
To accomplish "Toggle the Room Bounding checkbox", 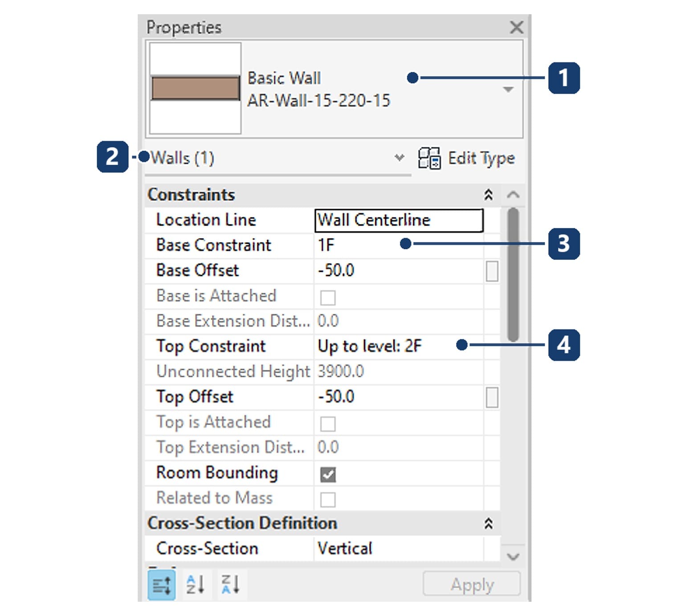I will pos(328,474).
